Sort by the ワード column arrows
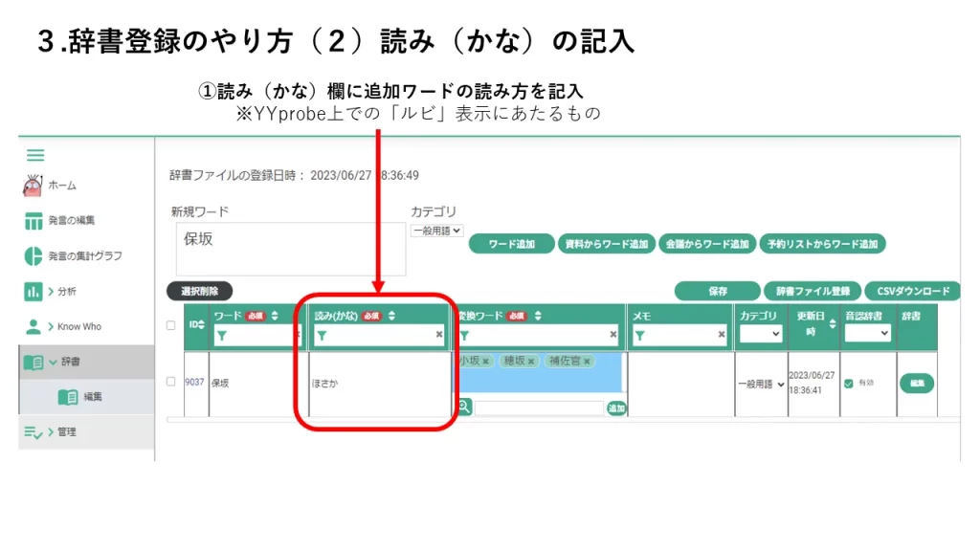This screenshot has height=551, width=980. (x=275, y=316)
